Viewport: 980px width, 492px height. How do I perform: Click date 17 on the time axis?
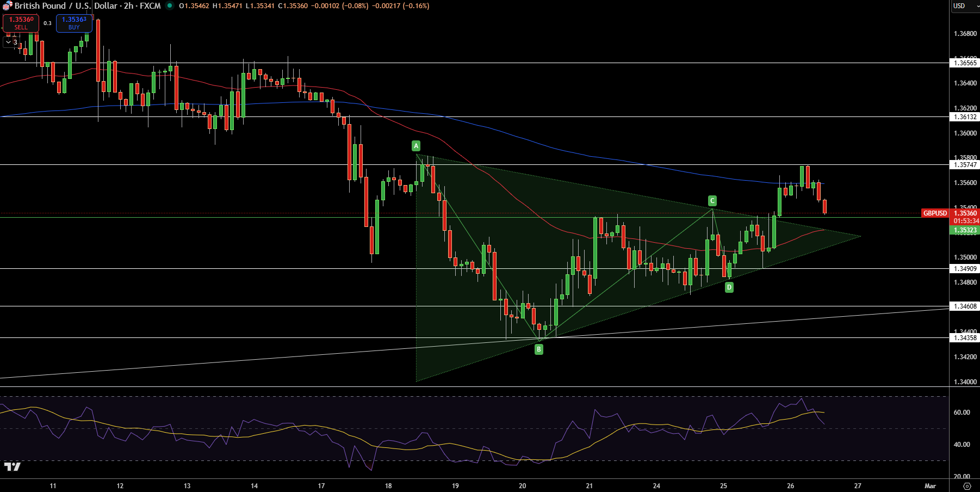321,486
